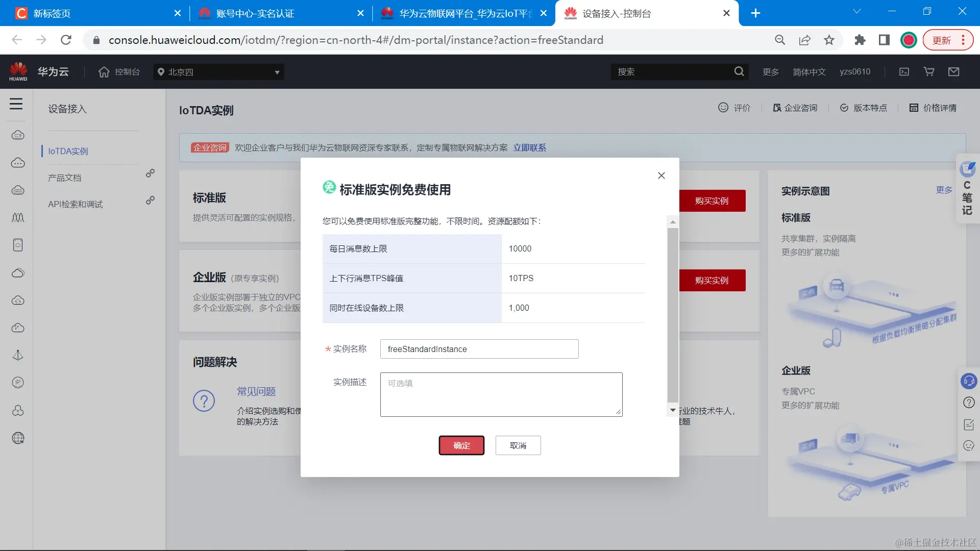The image size is (980, 551).
Task: Click the globe icon in left sidebar
Action: (x=18, y=438)
